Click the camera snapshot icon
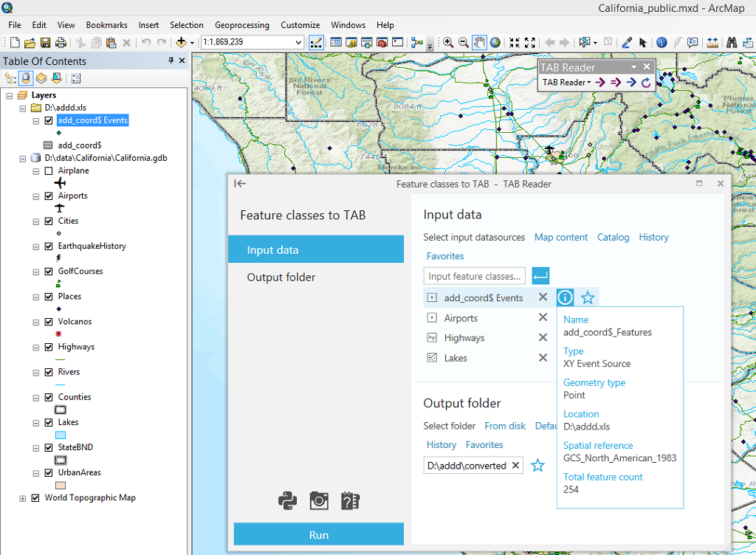Image resolution: width=756 pixels, height=555 pixels. point(319,500)
